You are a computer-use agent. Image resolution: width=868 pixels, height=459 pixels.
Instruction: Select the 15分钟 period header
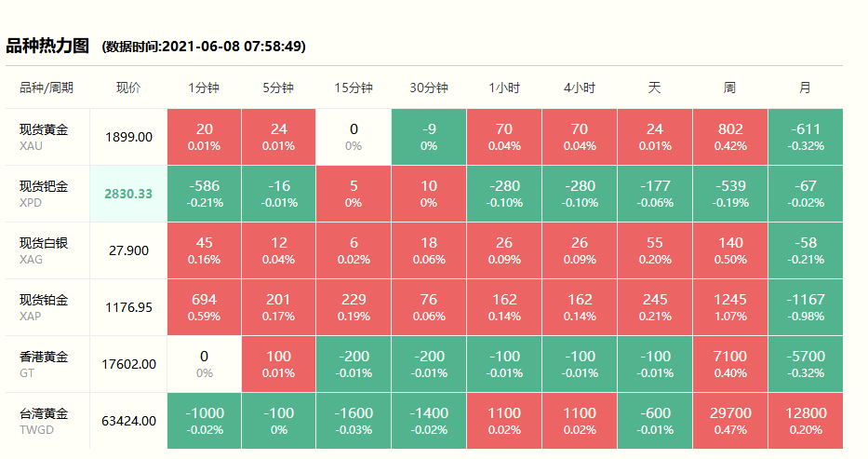(x=354, y=88)
